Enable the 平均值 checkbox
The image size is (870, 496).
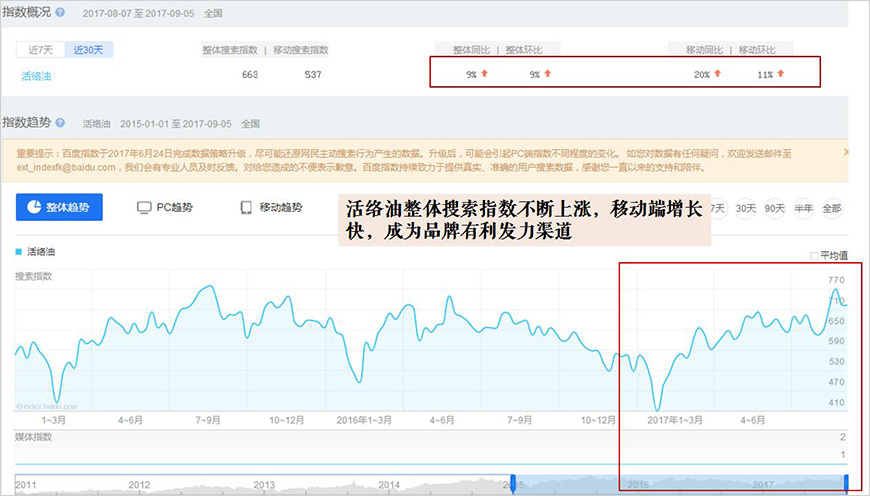pyautogui.click(x=813, y=256)
